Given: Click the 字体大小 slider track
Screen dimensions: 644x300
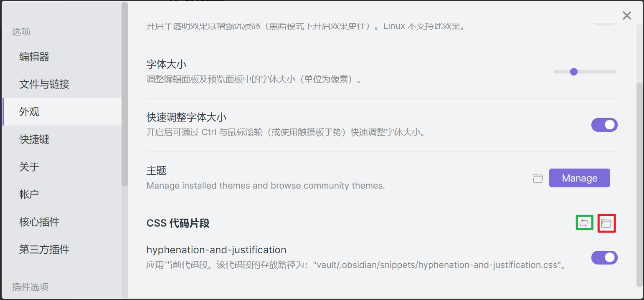Looking at the screenshot, I should pos(585,71).
